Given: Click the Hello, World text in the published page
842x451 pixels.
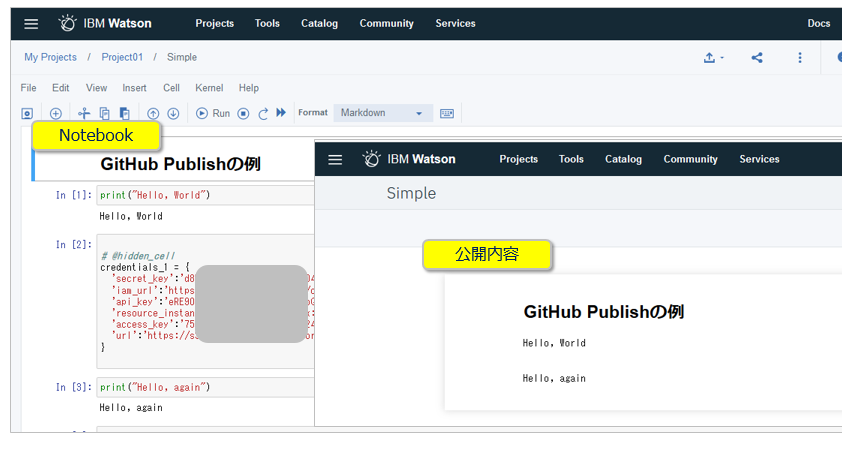Looking at the screenshot, I should point(554,343).
